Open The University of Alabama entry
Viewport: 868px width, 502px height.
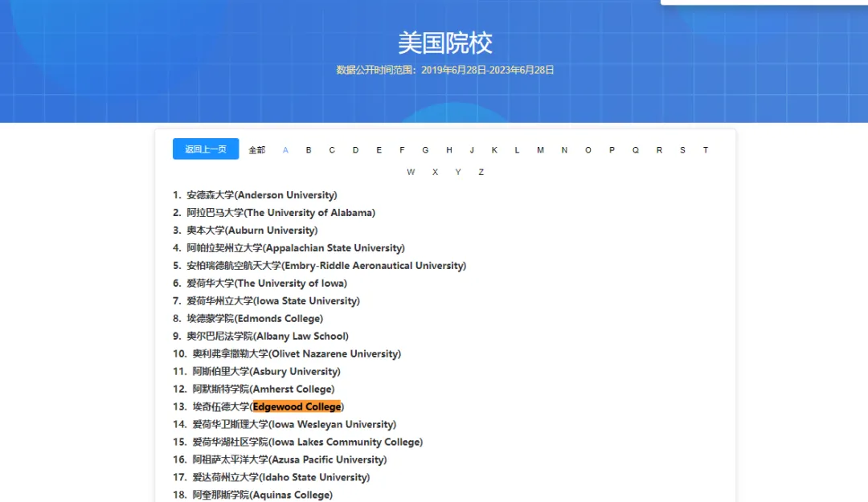pos(280,213)
